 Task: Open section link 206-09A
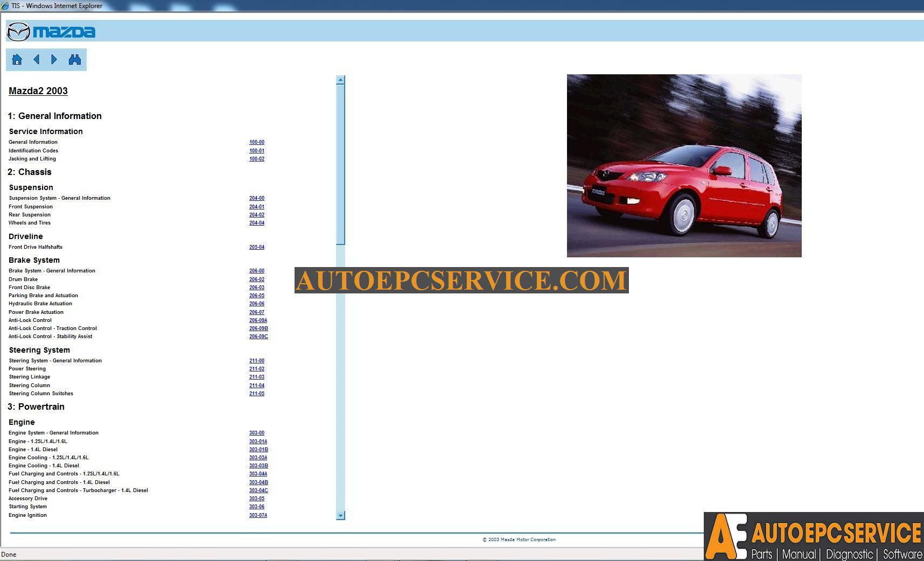[258, 320]
